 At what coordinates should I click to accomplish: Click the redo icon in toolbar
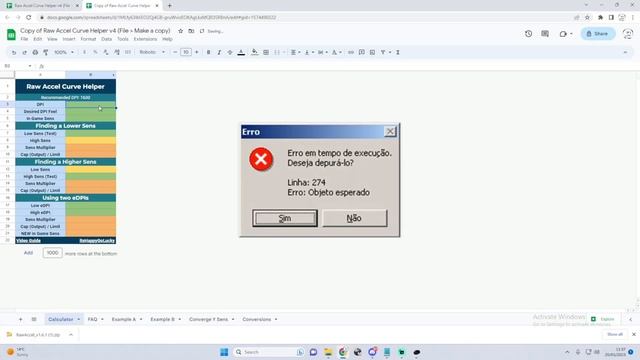[x=24, y=52]
